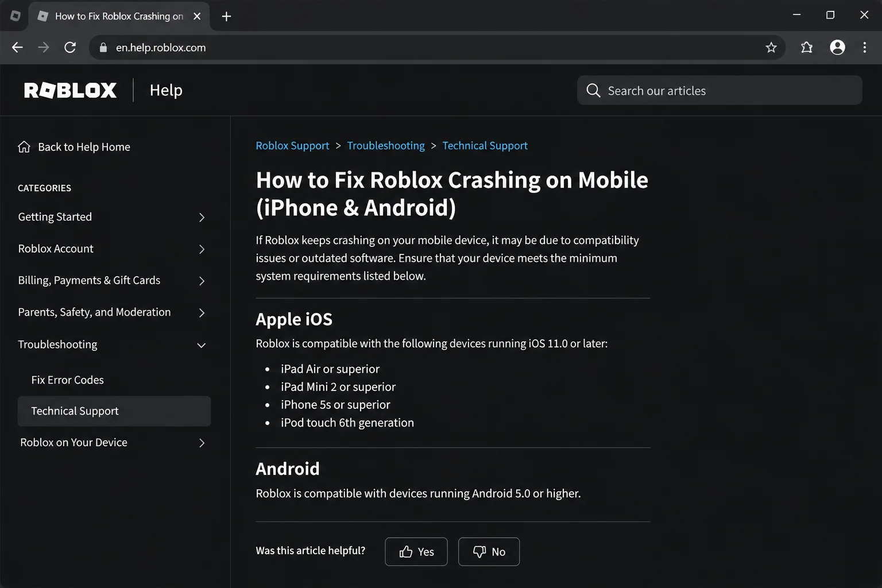Reload the page with the refresh icon
Screen dimensions: 882x588
[70, 48]
